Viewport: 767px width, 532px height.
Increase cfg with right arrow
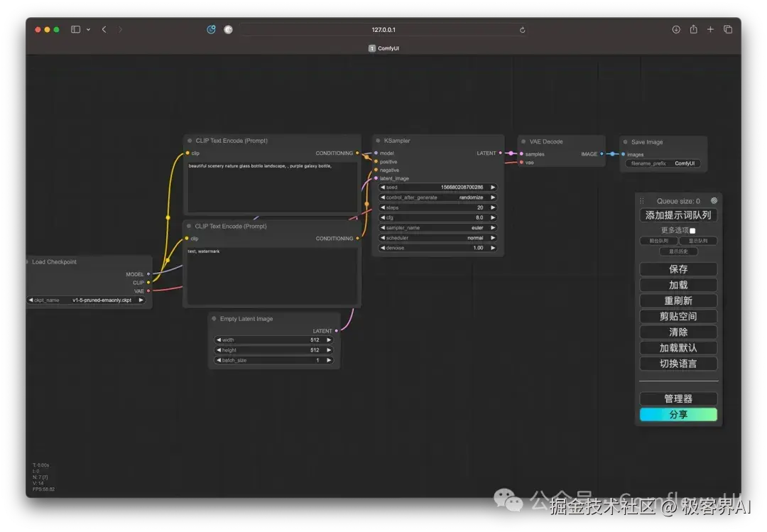pos(493,217)
